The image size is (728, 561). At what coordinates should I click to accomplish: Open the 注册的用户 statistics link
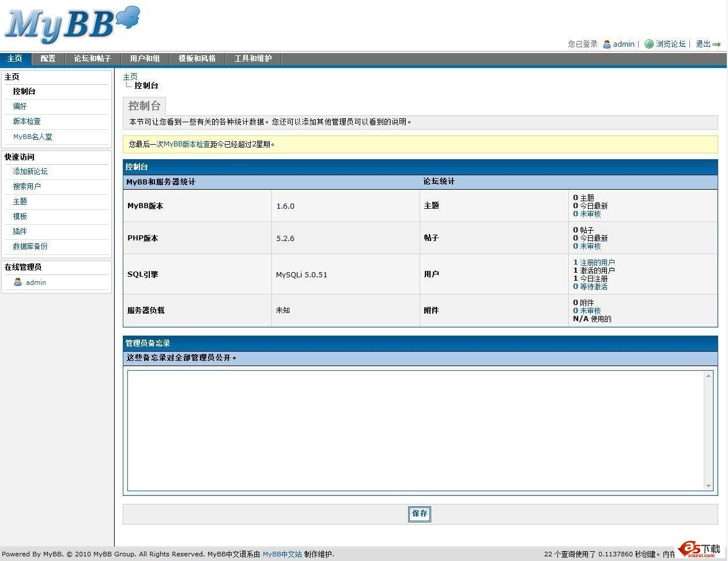coord(597,262)
